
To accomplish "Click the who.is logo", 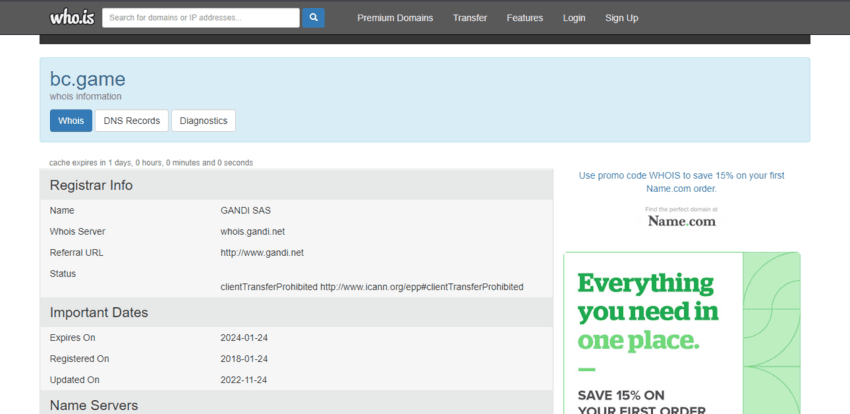I will (71, 17).
